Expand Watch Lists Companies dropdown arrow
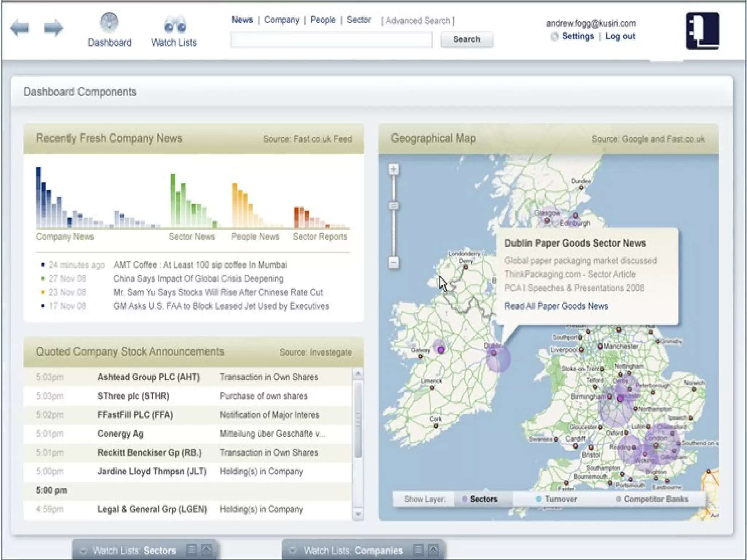 [293, 550]
